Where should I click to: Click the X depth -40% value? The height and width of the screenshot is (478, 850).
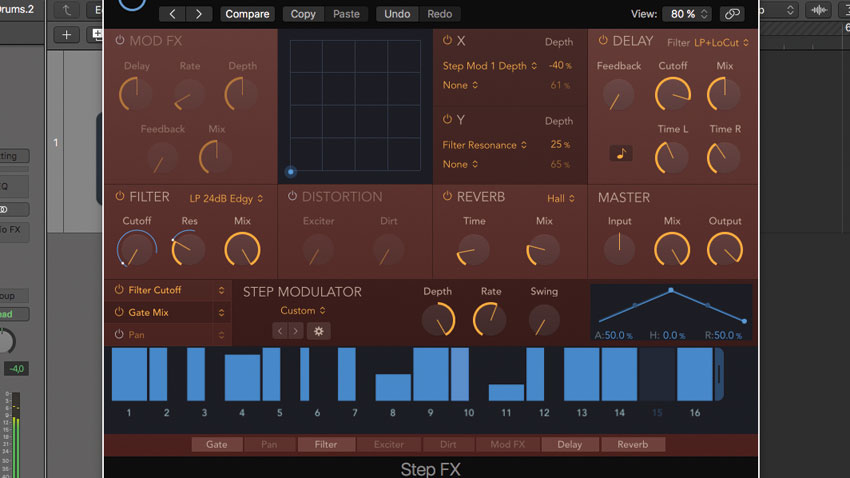pos(560,66)
